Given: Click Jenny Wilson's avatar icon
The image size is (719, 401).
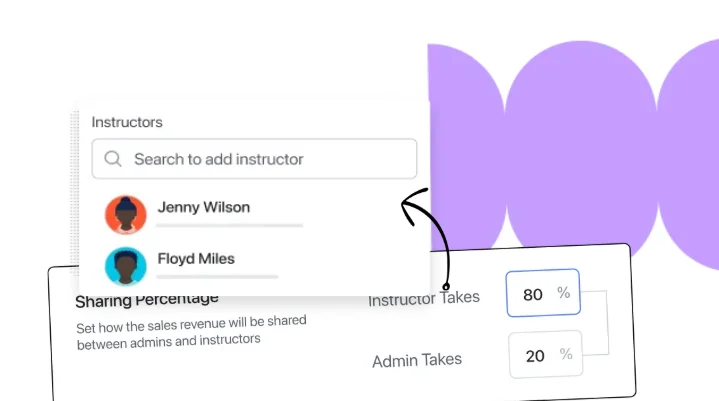Looking at the screenshot, I should (125, 215).
